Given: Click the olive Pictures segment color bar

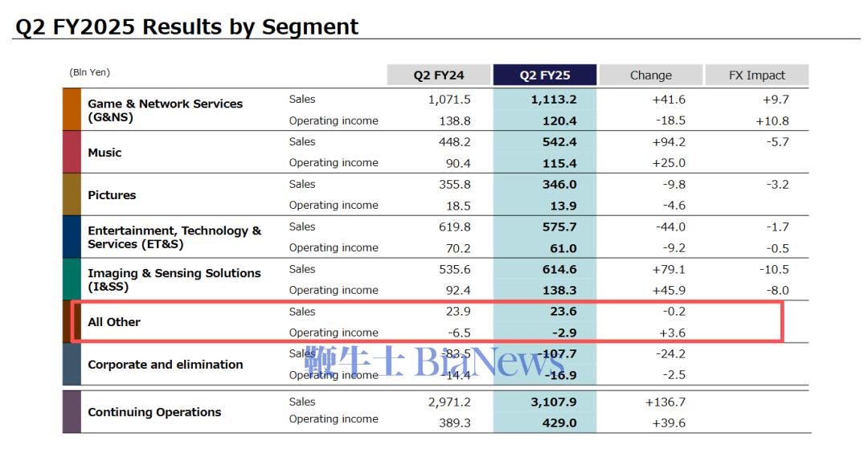Looking at the screenshot, I should [x=72, y=194].
